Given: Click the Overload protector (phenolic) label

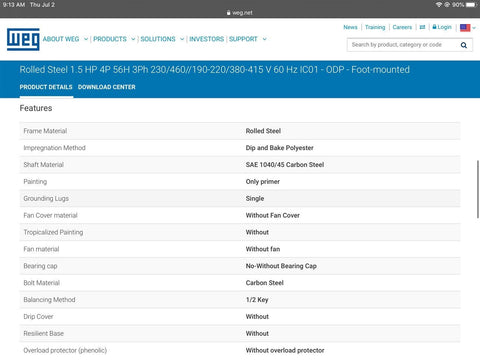Looking at the screenshot, I should pyautogui.click(x=65, y=350).
